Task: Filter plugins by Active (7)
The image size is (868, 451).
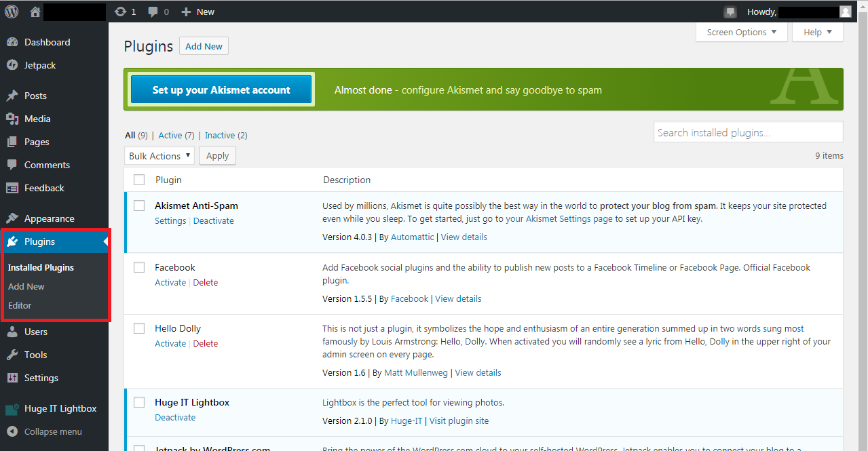Action: pos(176,135)
